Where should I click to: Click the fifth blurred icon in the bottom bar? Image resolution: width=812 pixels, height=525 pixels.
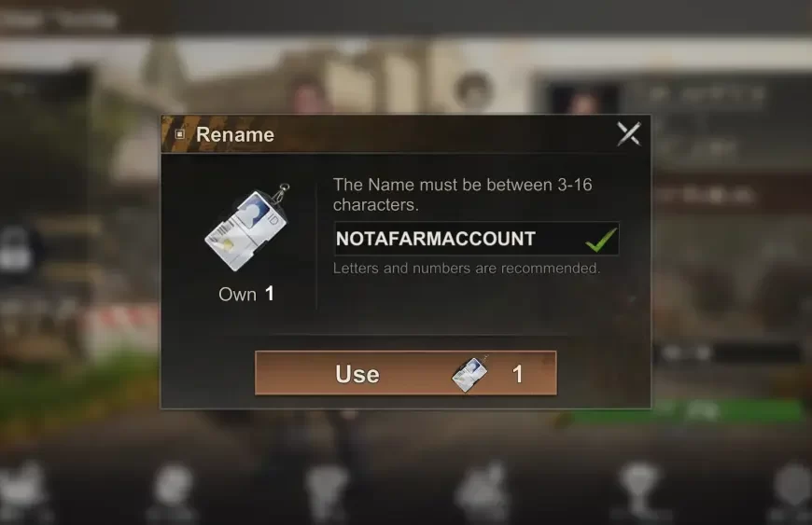tap(639, 490)
